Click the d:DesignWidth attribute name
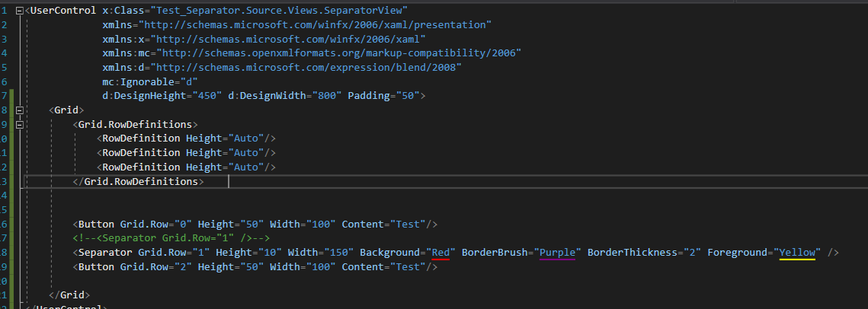Image resolution: width=868 pixels, height=309 pixels. click(x=267, y=96)
